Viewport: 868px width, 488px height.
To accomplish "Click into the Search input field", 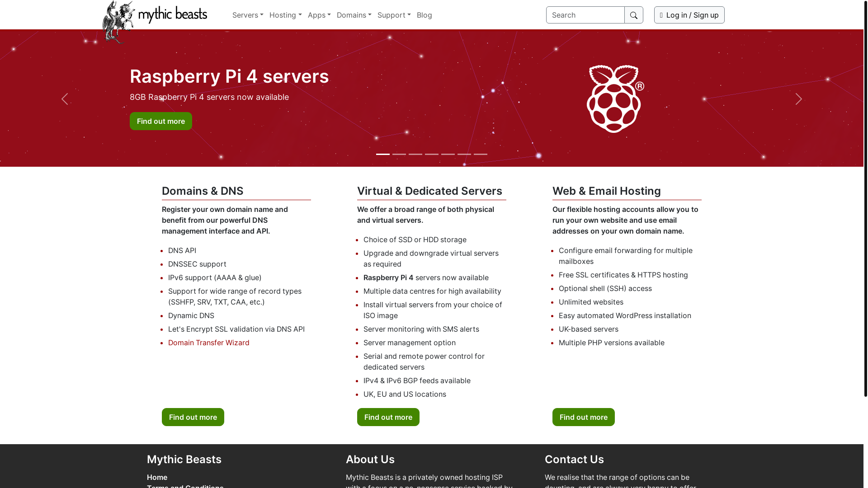I will [585, 15].
